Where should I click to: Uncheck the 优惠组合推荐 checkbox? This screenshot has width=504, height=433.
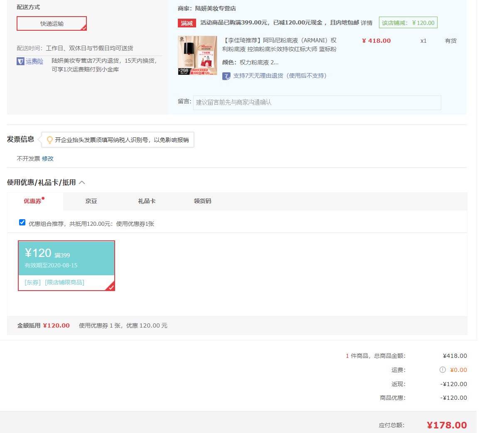22,223
